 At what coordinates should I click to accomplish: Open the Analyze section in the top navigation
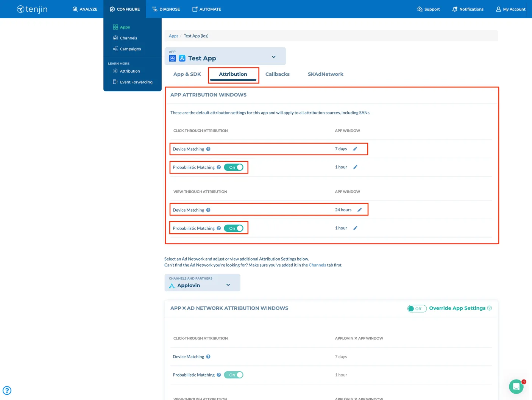(85, 9)
